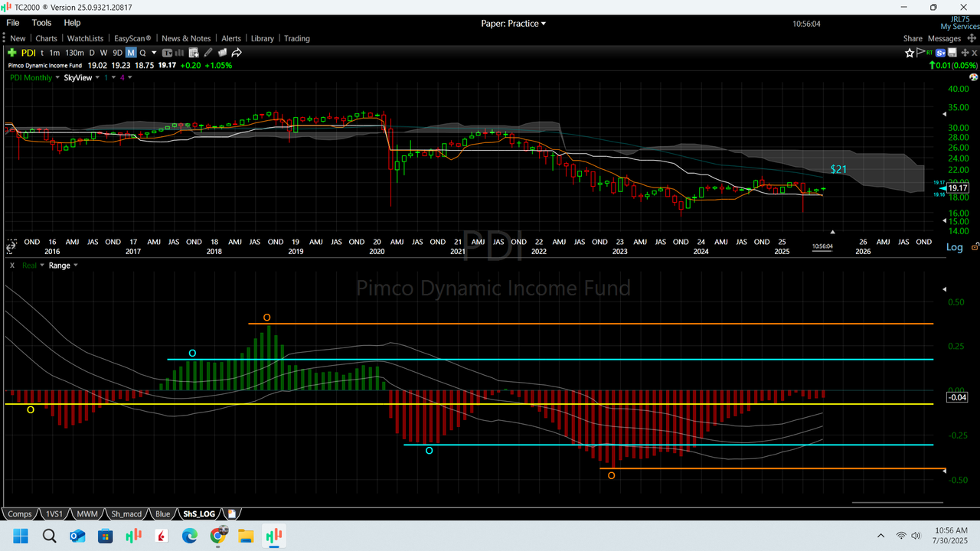
Task: Click the chart templates folder icon
Action: pos(223,53)
